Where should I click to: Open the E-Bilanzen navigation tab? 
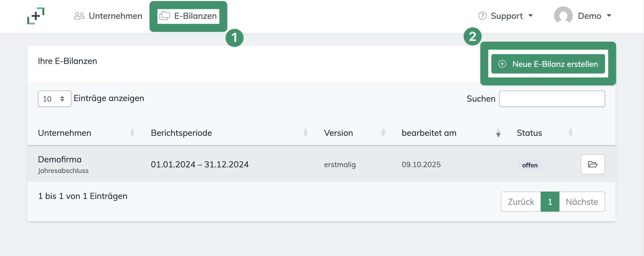coord(188,16)
